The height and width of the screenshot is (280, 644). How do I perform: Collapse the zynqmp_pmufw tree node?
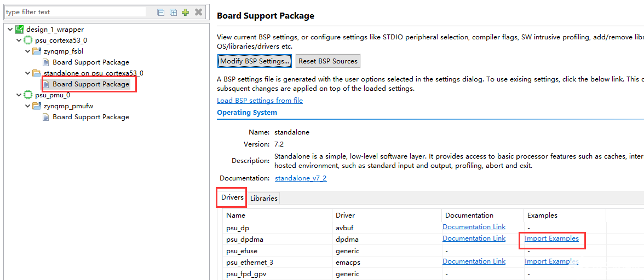[x=28, y=106]
